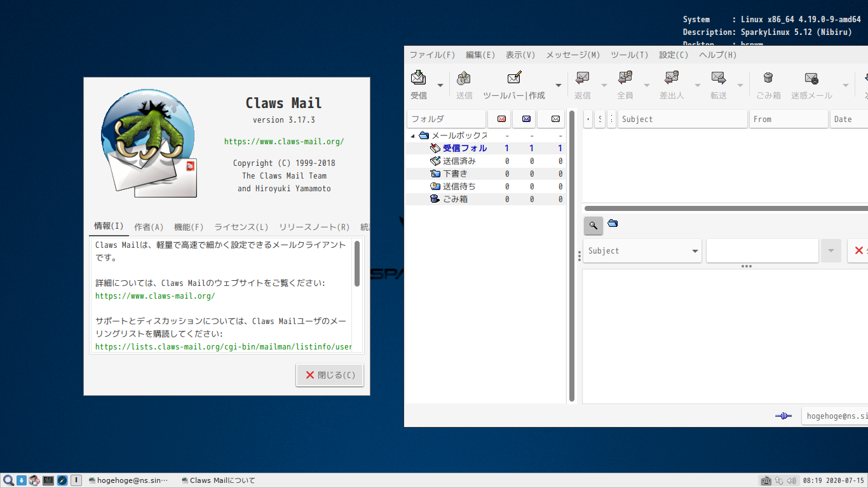Open the Subject quick-search type combo box
The height and width of the screenshot is (488, 868).
pos(642,251)
